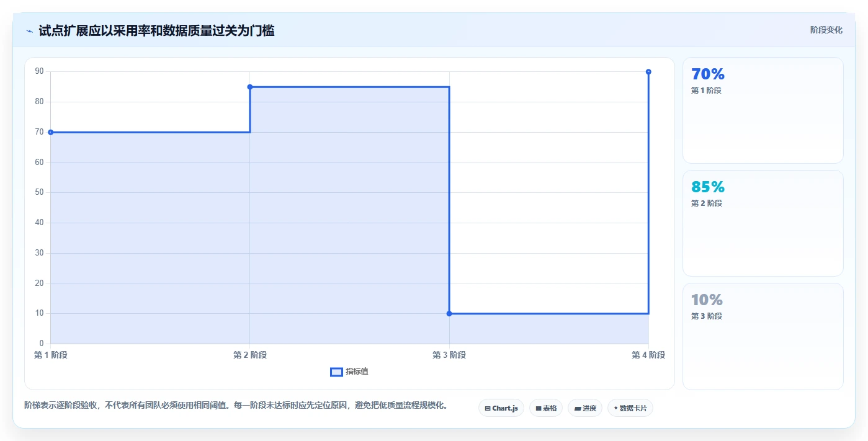Viewport: 868px width, 441px height.
Task: Click the y-axis tick label 90
Action: (39, 71)
